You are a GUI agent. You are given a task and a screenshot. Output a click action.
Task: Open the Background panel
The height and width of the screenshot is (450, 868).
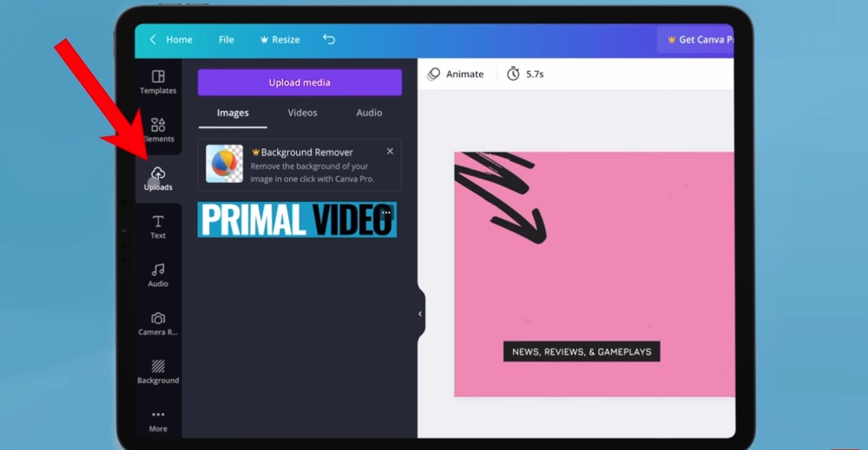point(158,372)
